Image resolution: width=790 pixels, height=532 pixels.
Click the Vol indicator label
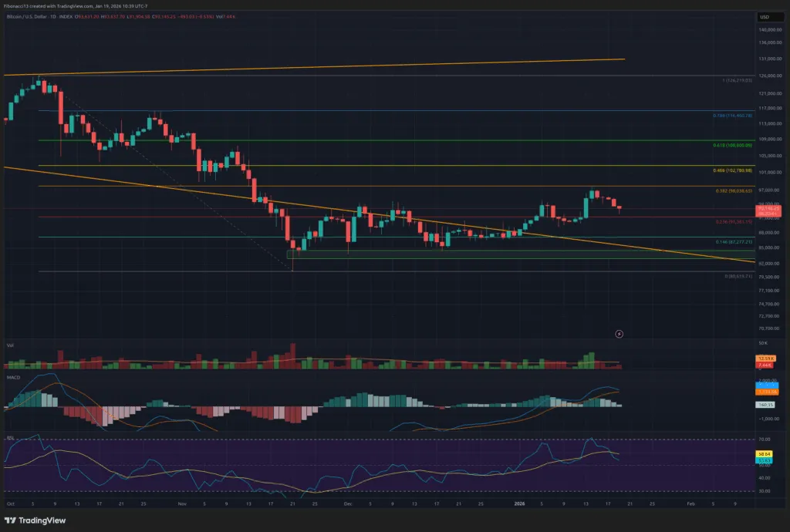10,345
